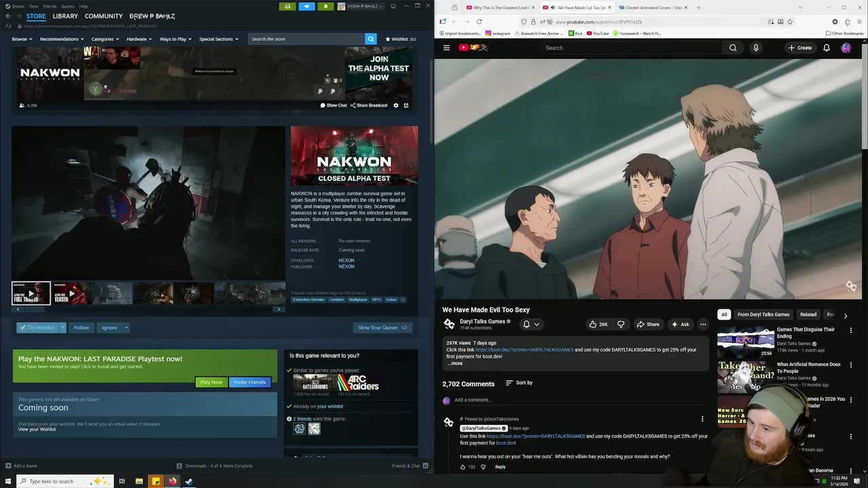
Task: Open video more actions three dots
Action: click(703, 324)
